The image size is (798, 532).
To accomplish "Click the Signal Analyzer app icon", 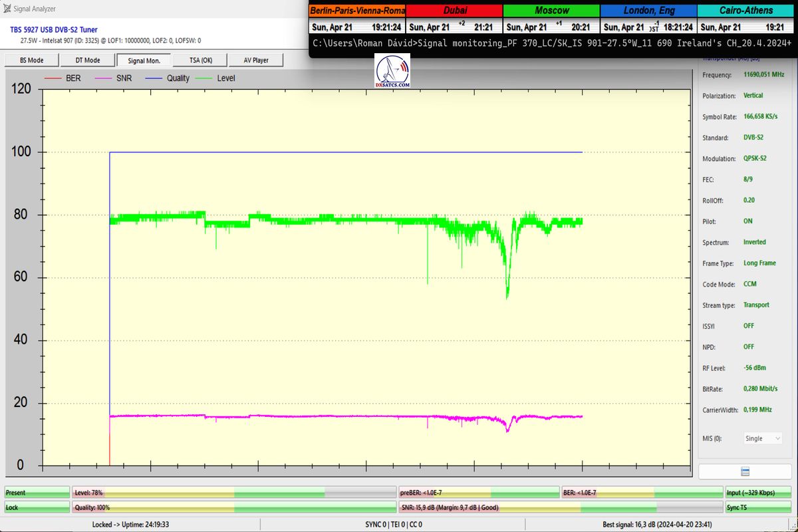I will click(7, 9).
